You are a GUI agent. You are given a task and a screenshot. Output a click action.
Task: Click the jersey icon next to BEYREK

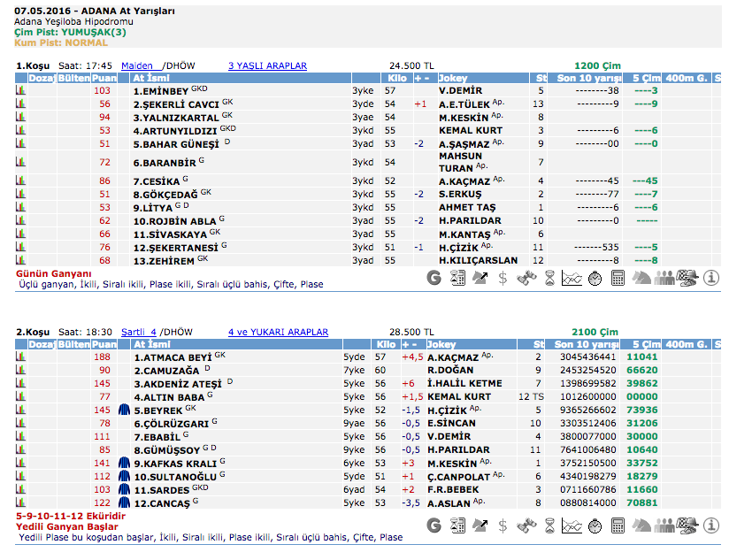125,410
